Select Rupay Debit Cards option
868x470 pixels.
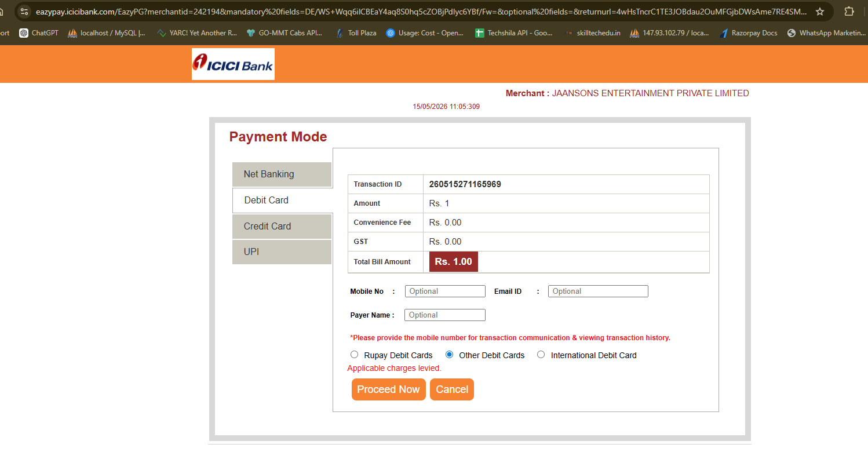[355, 355]
